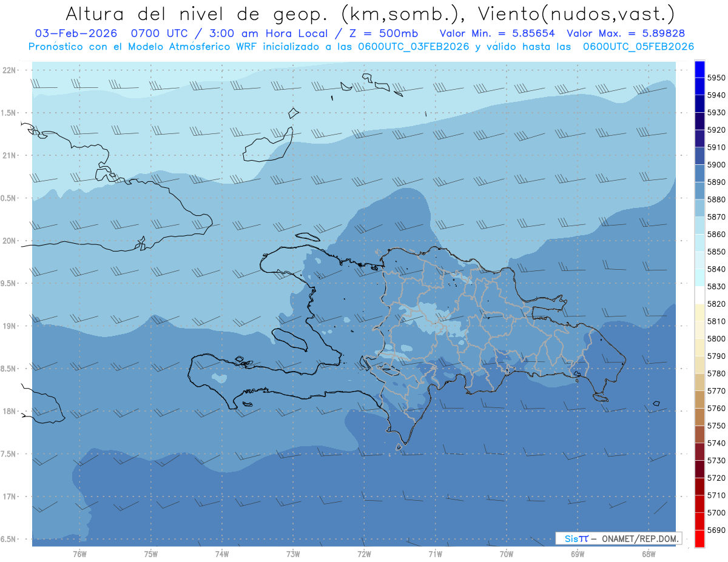Click the pale yellow swatch just below 5820
This screenshot has width=728, height=562.
(699, 312)
